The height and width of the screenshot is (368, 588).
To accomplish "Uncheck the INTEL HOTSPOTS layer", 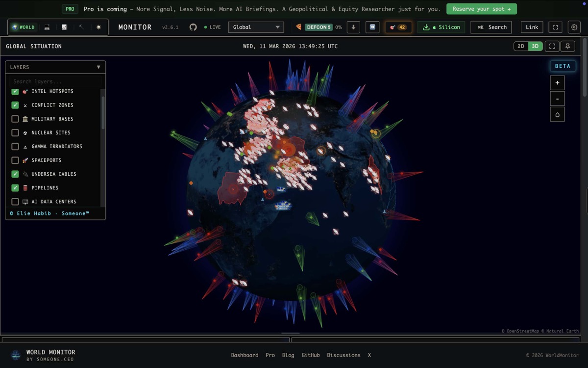I will 15,91.
